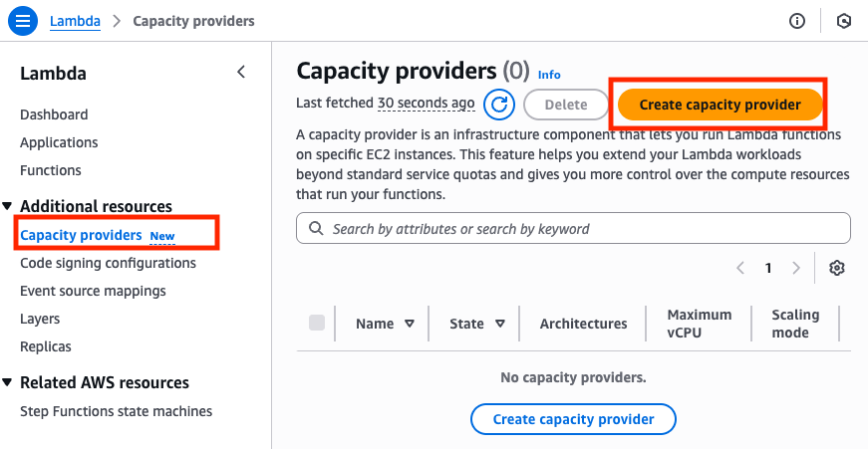This screenshot has height=449, width=868.
Task: Open Functions in the sidebar
Action: (51, 170)
